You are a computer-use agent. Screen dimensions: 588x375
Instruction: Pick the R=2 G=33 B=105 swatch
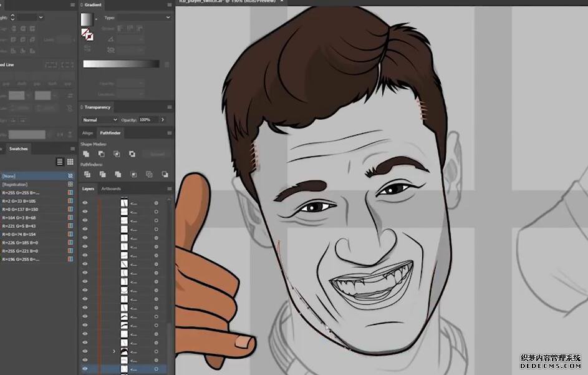coord(37,201)
